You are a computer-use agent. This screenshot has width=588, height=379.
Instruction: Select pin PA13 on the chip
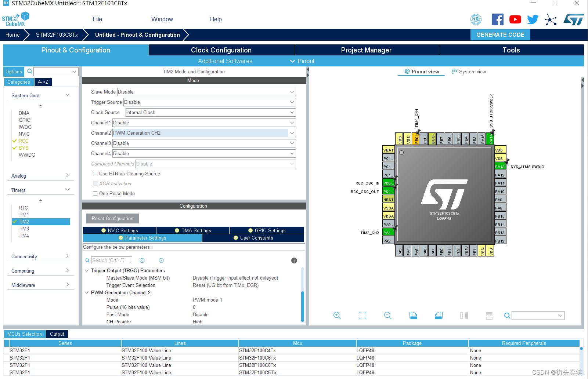[500, 167]
